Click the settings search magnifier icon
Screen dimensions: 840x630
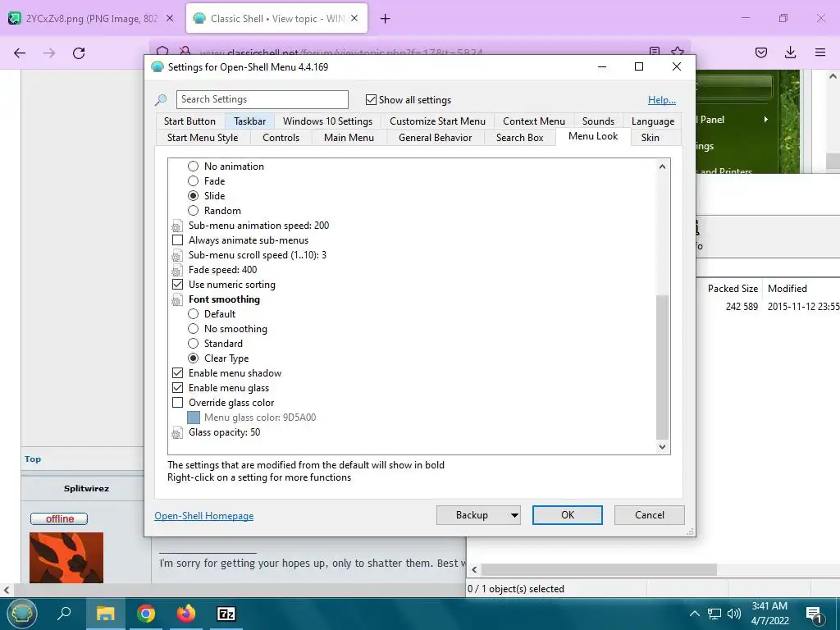pos(161,99)
